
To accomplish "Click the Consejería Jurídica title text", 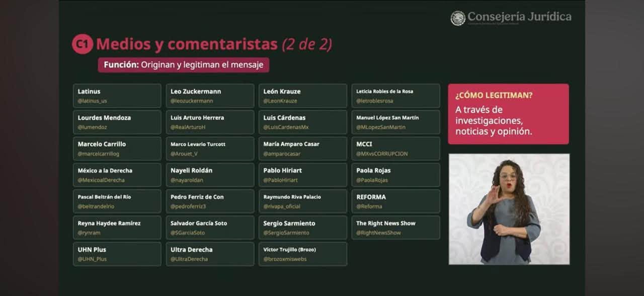I will click(x=520, y=17).
